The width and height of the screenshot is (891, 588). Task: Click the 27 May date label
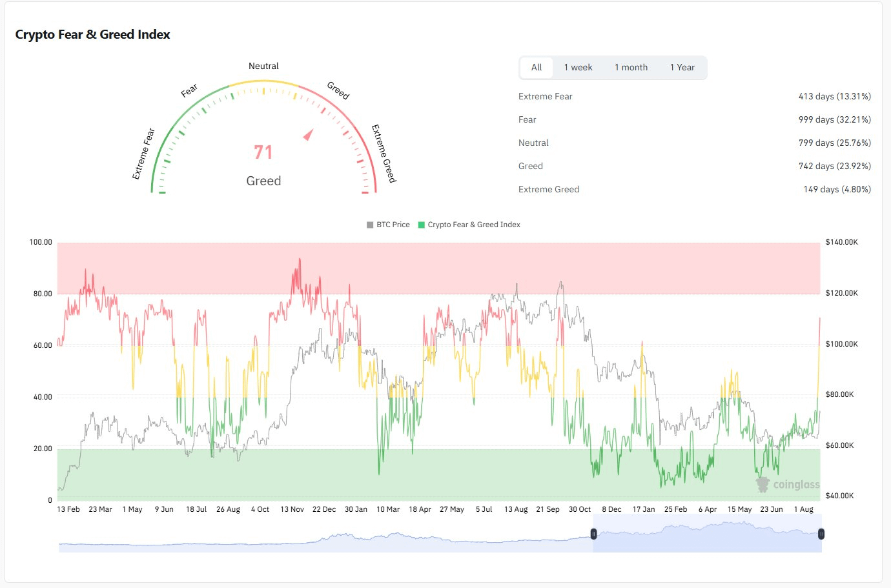[452, 509]
